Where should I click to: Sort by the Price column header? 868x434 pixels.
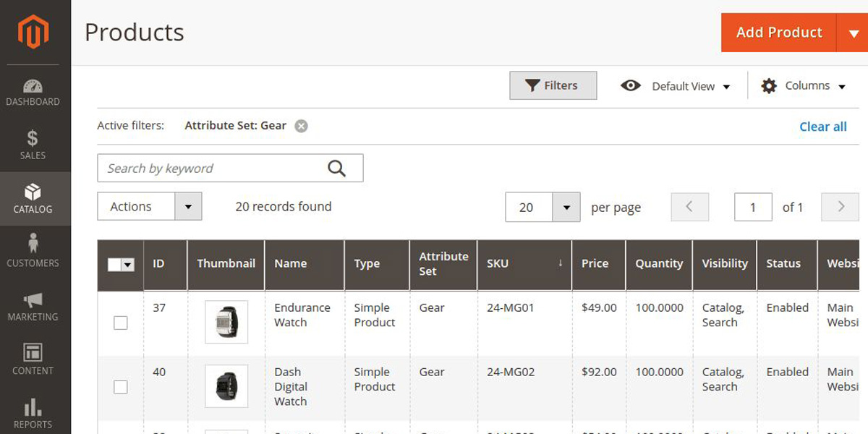pyautogui.click(x=598, y=264)
